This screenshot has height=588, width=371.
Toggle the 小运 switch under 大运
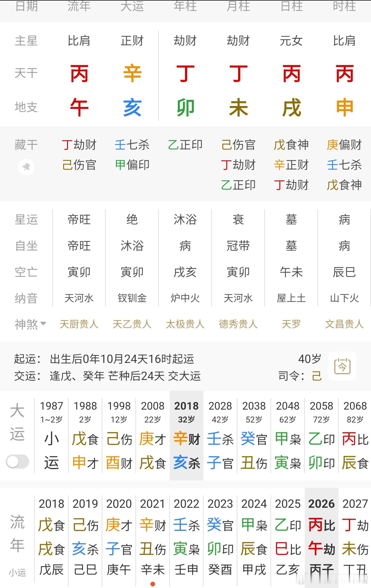click(x=18, y=461)
